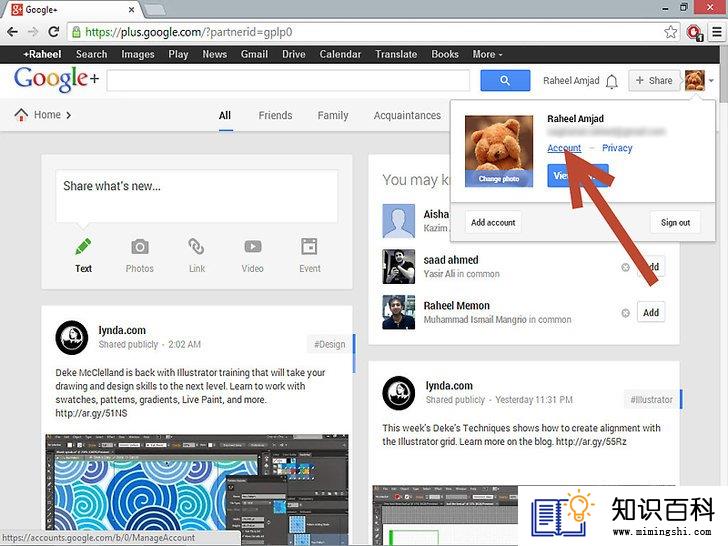Image resolution: width=728 pixels, height=546 pixels.
Task: Click the #Illustrator hashtag label
Action: coord(652,400)
